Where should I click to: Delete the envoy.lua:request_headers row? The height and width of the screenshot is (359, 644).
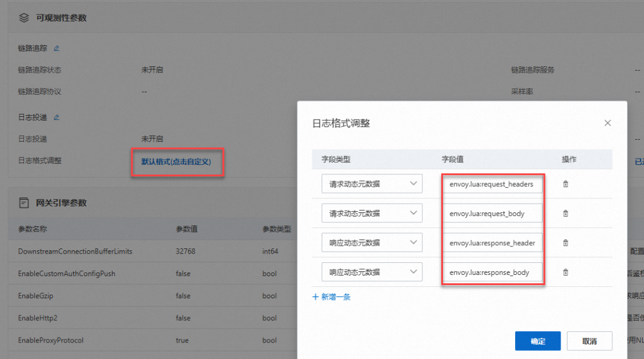click(566, 184)
